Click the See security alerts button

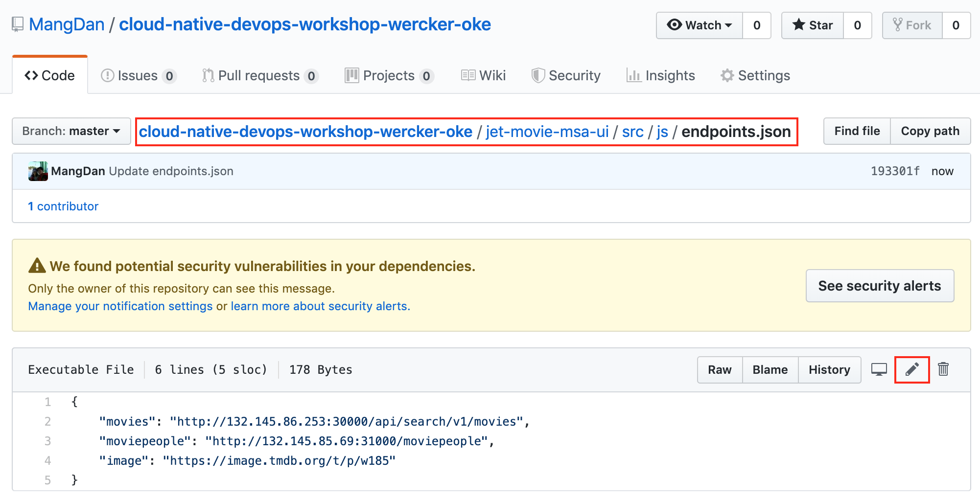880,286
